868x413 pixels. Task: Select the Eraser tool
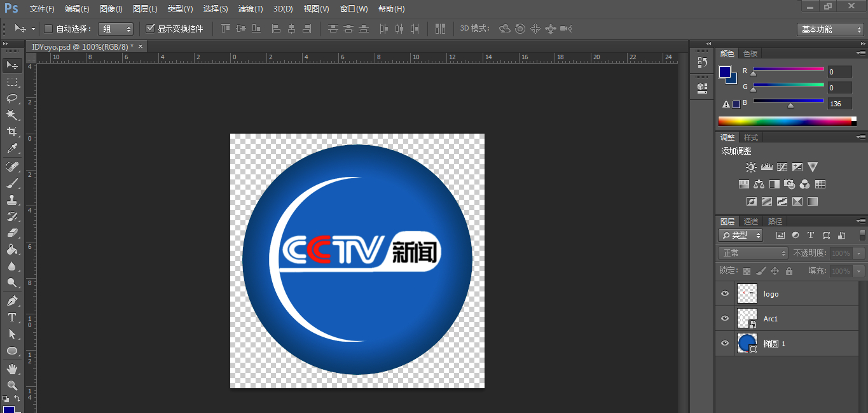click(x=12, y=233)
